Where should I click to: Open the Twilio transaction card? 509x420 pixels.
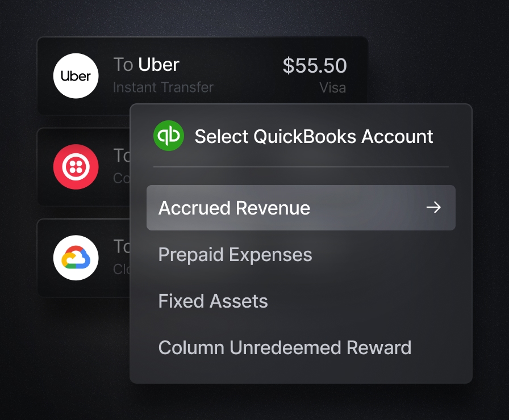pyautogui.click(x=84, y=167)
